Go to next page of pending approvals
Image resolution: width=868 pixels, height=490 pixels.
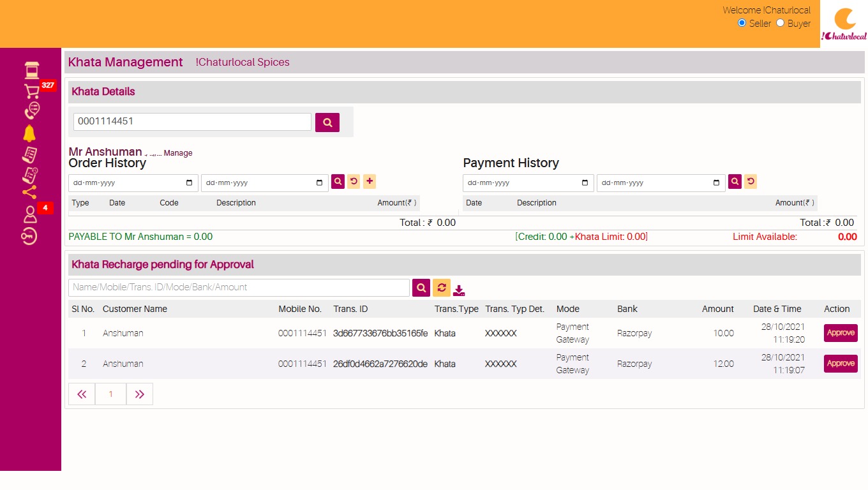pos(140,394)
